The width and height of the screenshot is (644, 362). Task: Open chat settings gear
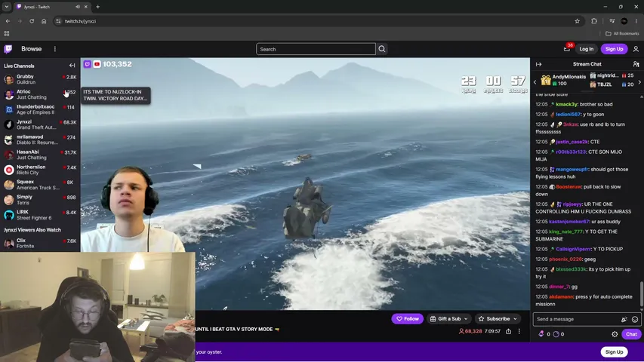tap(615, 334)
